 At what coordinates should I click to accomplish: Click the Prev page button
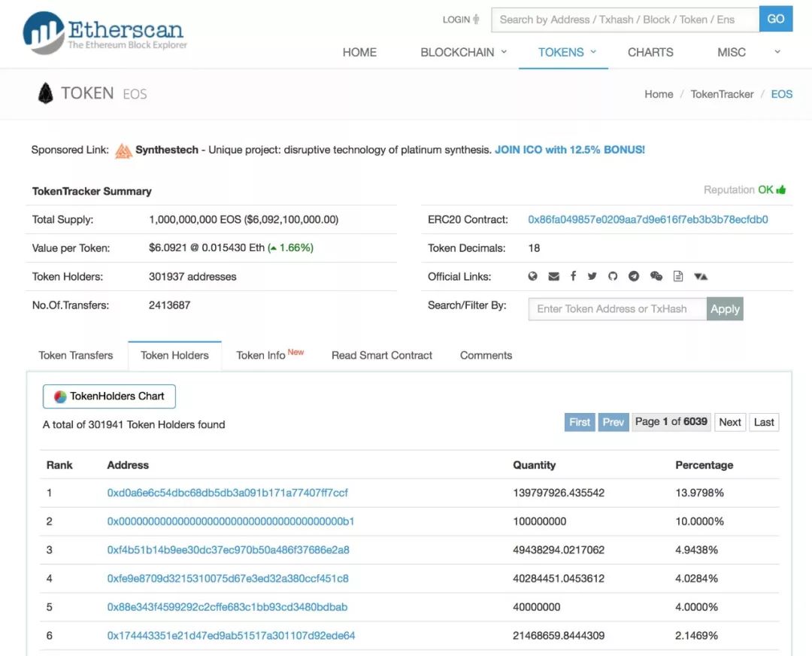click(x=614, y=422)
